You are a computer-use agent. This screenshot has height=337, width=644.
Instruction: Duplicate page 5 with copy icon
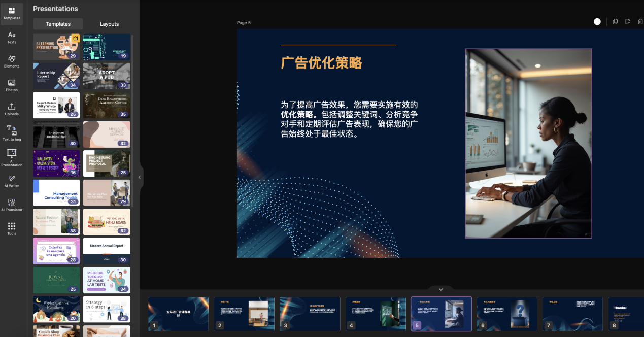[615, 22]
